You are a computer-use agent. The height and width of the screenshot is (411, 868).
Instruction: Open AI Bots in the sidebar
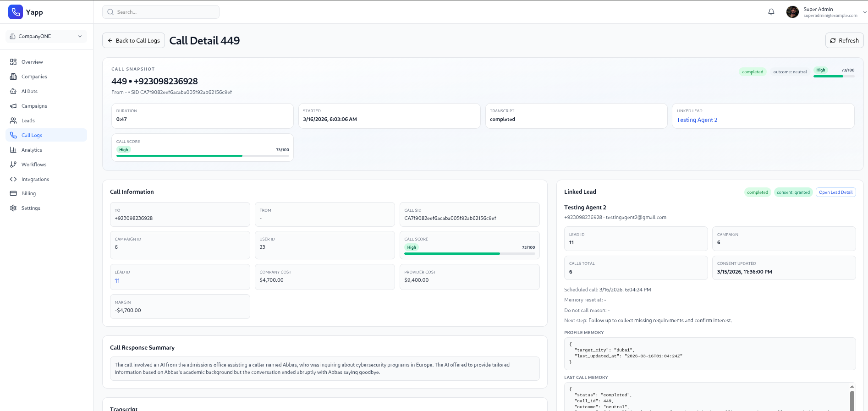pyautogui.click(x=46, y=91)
